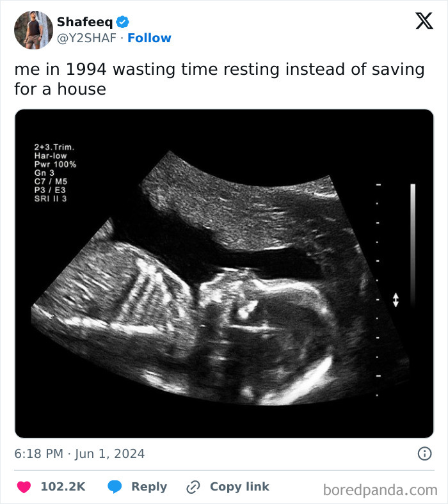Image resolution: width=448 pixels, height=504 pixels.
Task: Open the @Y2SHAF handle link
Action: 86,38
